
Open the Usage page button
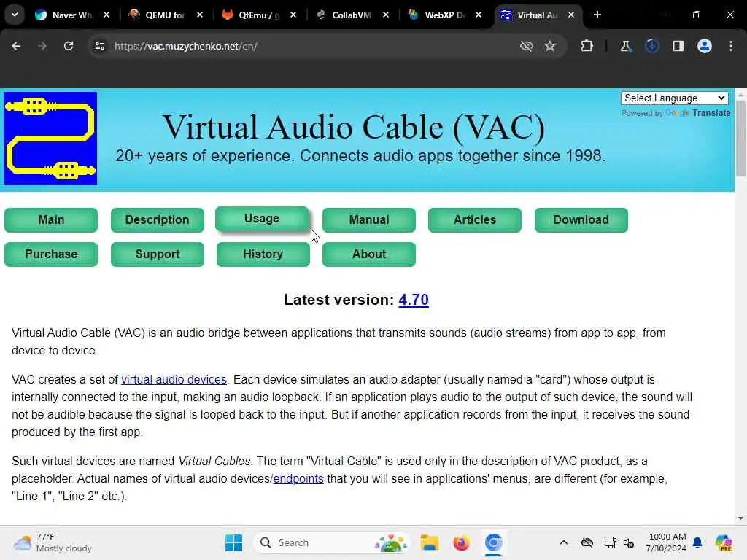pyautogui.click(x=262, y=219)
